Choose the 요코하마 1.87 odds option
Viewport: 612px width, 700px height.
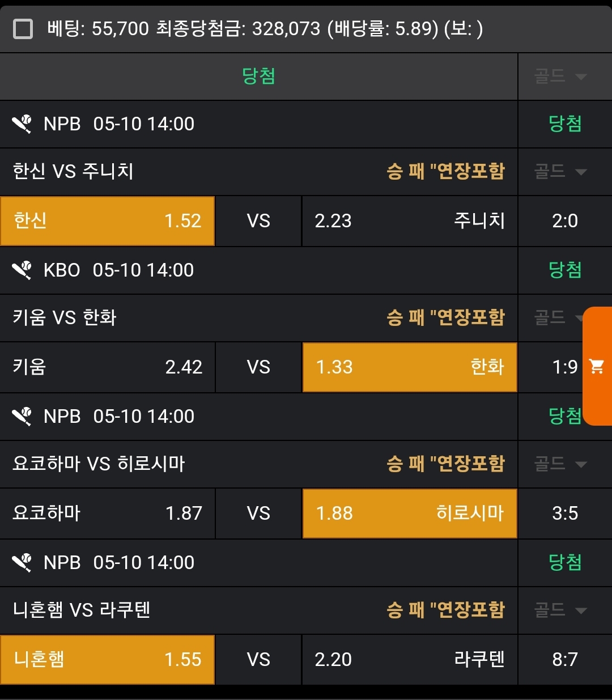pyautogui.click(x=107, y=513)
